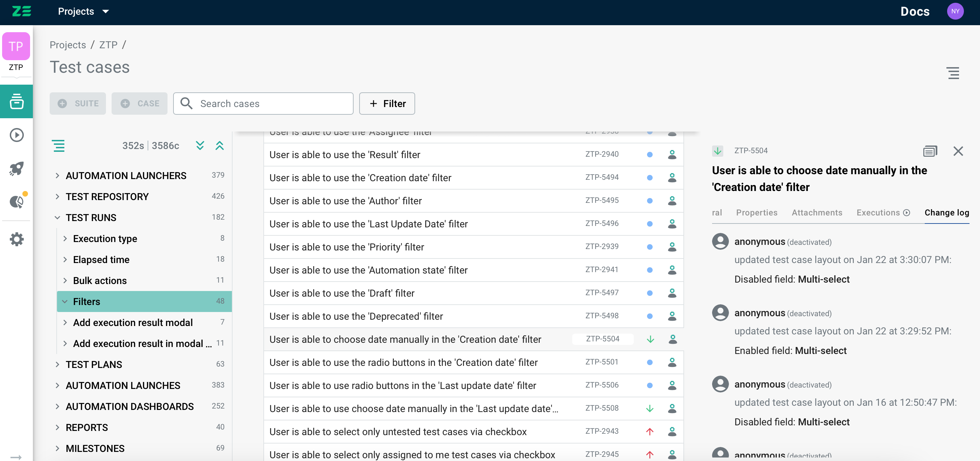The height and width of the screenshot is (461, 980).
Task: Go to ZTP breadcrumb
Action: point(108,45)
